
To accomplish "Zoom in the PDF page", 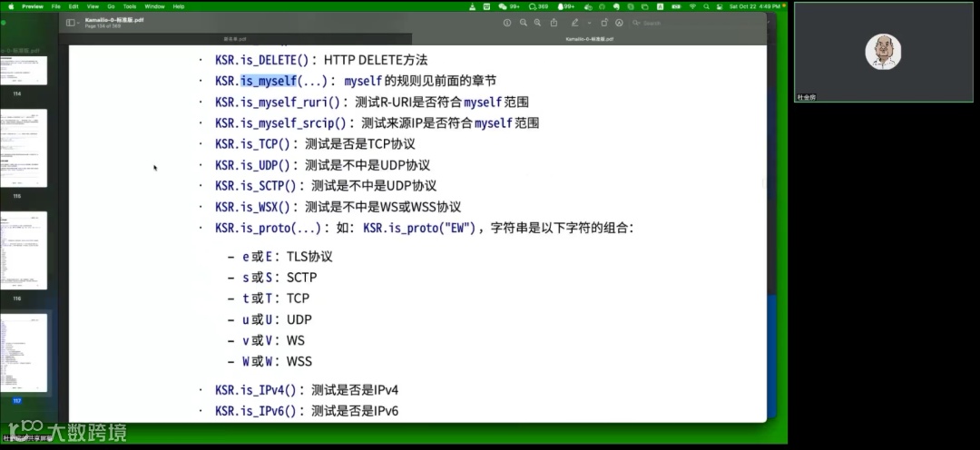I will coord(537,23).
